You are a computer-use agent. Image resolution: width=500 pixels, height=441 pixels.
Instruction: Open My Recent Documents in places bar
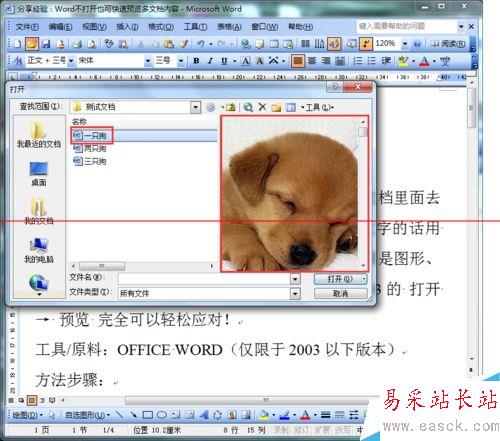coord(39,135)
